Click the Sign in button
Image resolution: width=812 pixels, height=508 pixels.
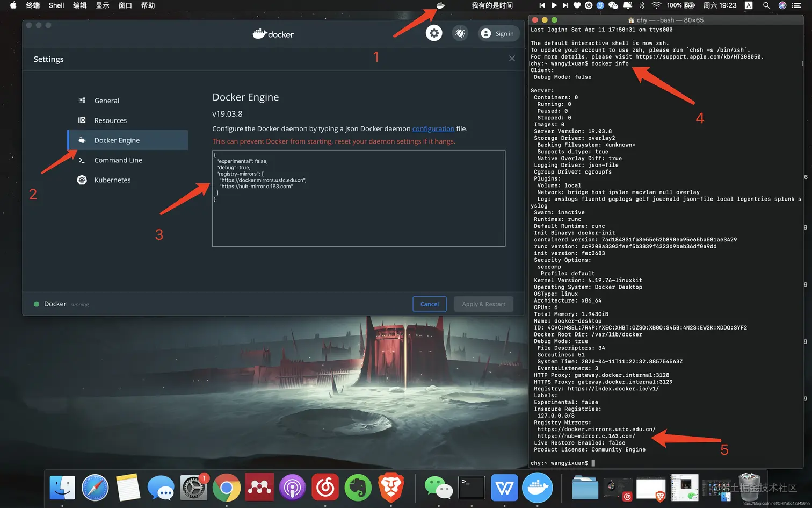[x=498, y=33]
